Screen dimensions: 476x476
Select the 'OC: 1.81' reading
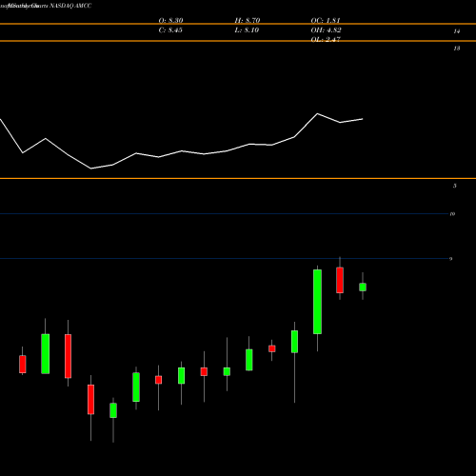tap(326, 21)
